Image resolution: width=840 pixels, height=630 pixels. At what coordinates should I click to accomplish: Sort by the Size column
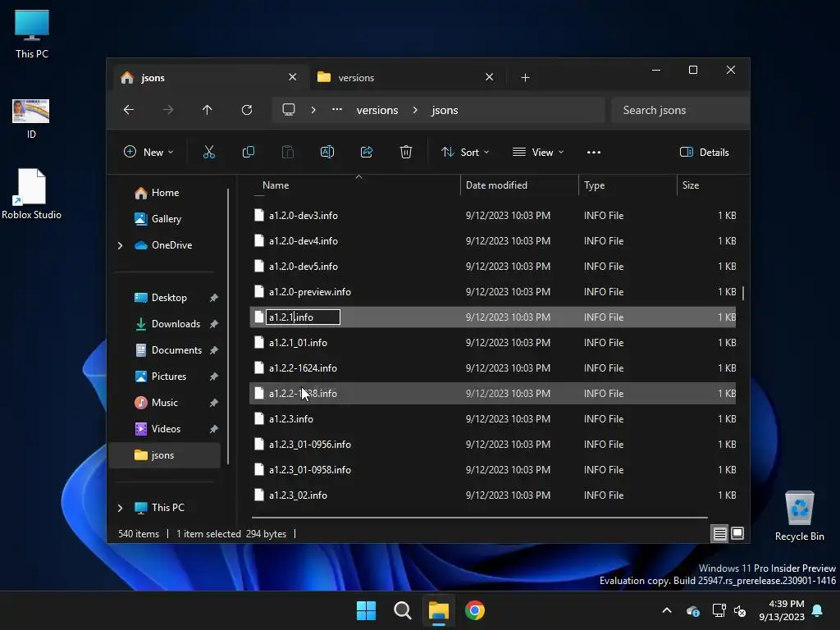(x=711, y=185)
